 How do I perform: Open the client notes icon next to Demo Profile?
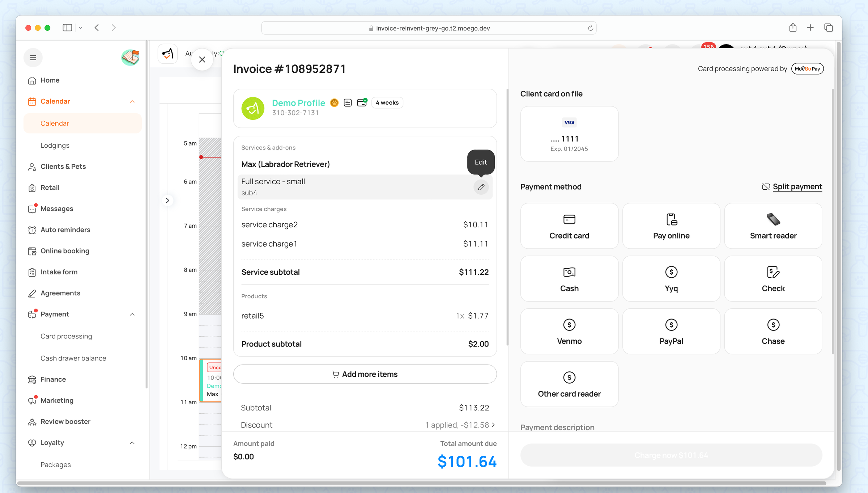click(x=348, y=102)
